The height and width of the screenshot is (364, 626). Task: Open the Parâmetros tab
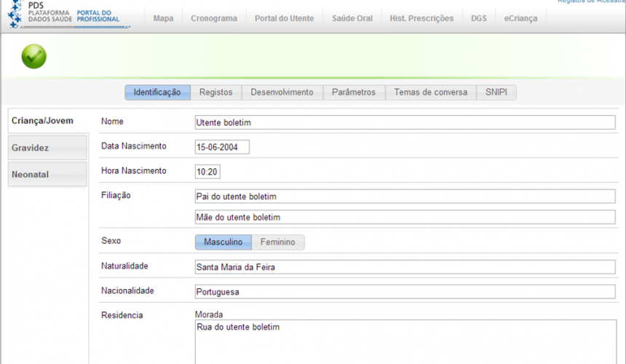point(354,92)
